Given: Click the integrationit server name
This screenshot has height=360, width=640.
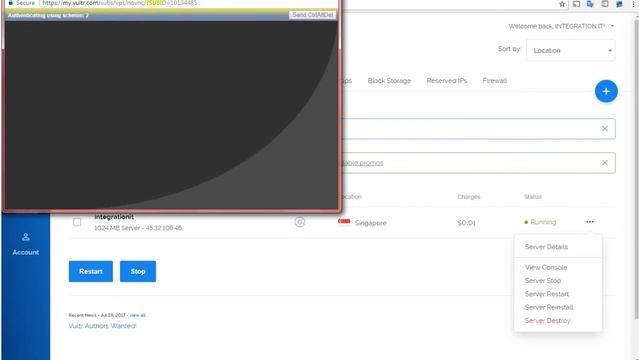Looking at the screenshot, I should 114,217.
